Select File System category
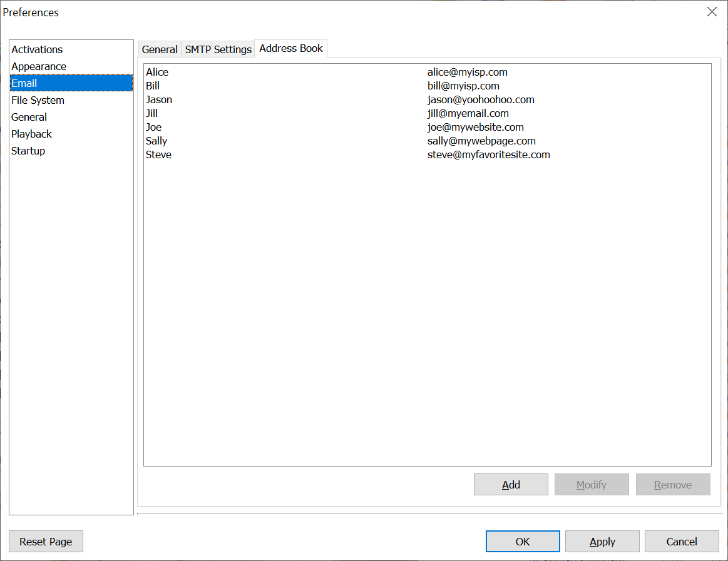Image resolution: width=728 pixels, height=561 pixels. (38, 100)
